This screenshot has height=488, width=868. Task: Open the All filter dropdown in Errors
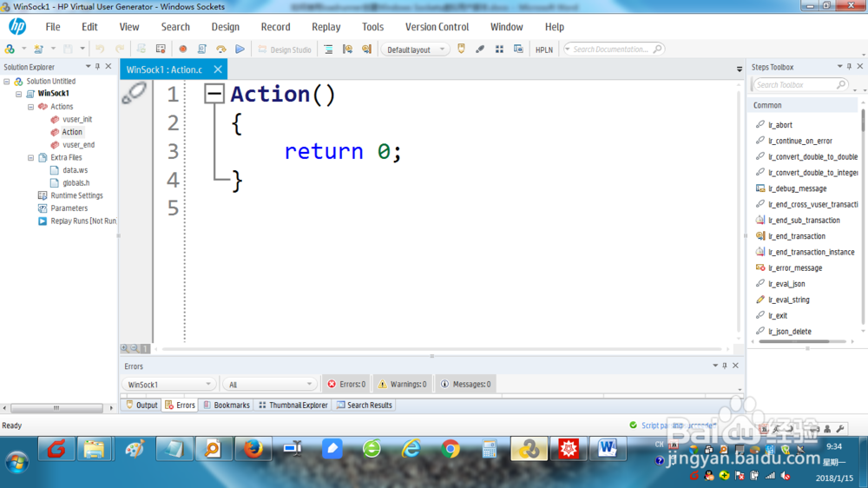(270, 384)
